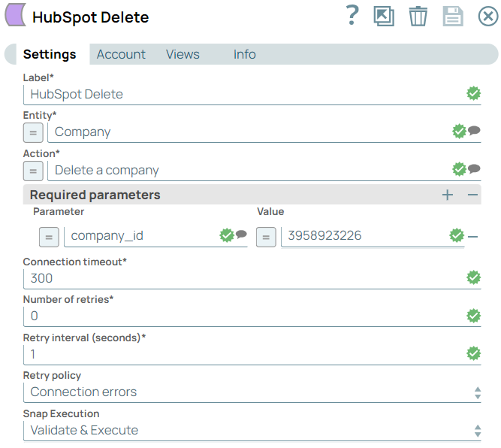
Task: Close the HubSpot Delete dialog
Action: pos(488,16)
